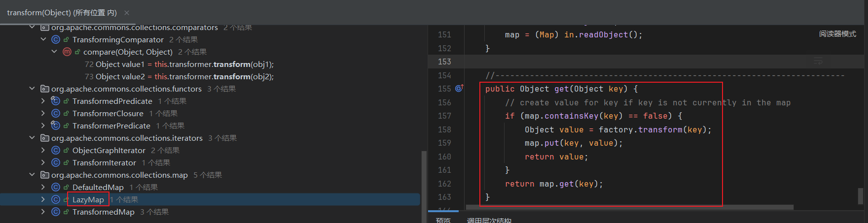Expand the LazyMap results node
Image resolution: width=868 pixels, height=223 pixels.
(x=43, y=199)
